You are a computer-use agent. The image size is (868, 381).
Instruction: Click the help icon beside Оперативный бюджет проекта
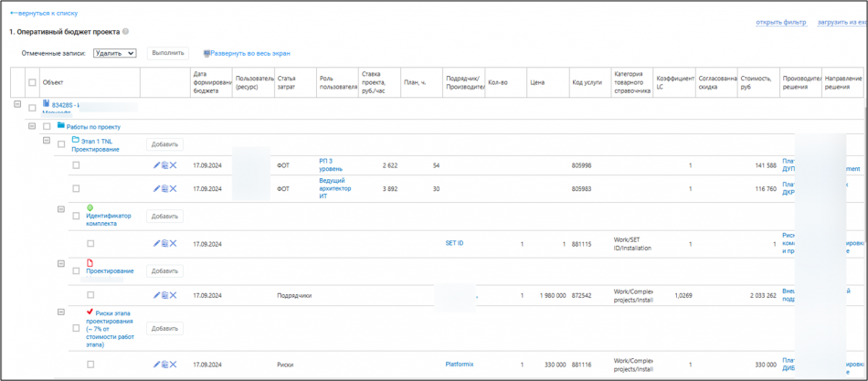(x=125, y=31)
